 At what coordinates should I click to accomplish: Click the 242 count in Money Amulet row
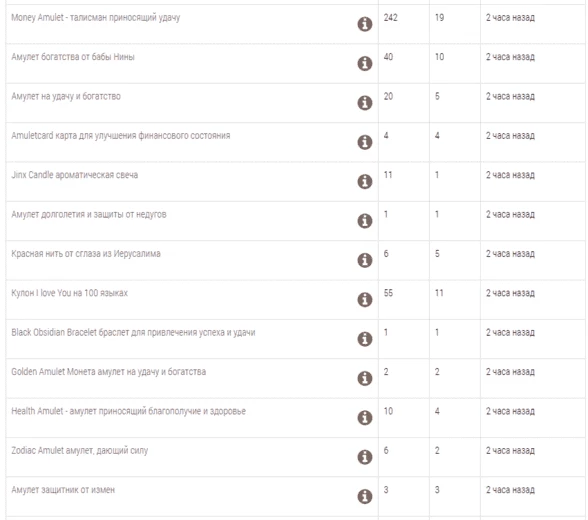click(x=390, y=18)
